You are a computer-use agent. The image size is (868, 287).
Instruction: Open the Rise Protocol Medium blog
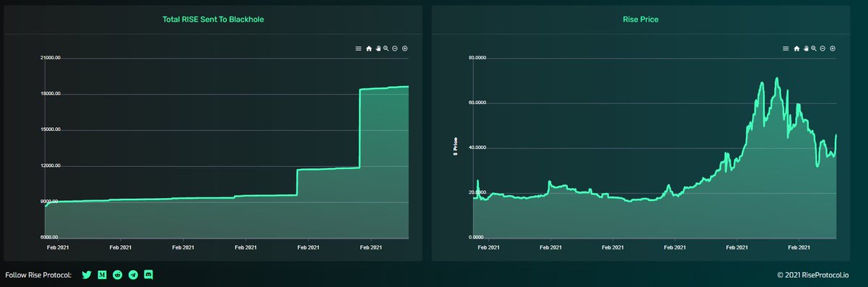pos(103,275)
